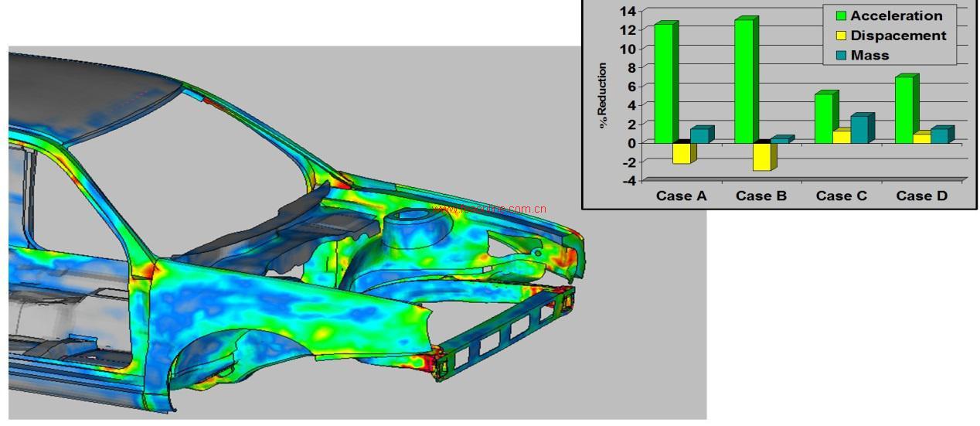Open the red watermark web link
This screenshot has width=980, height=426.
click(x=490, y=209)
